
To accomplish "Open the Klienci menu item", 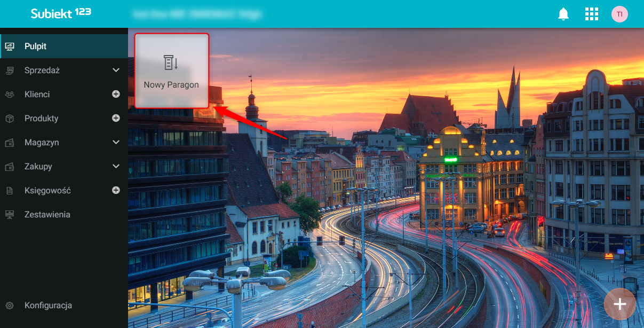I will click(64, 95).
